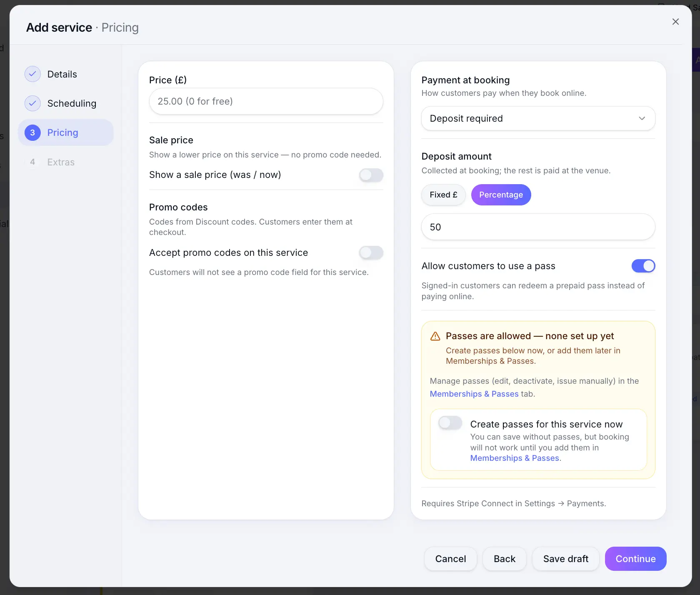
Task: Click 'Requires Stripe Connect in Settings' note
Action: 513,503
